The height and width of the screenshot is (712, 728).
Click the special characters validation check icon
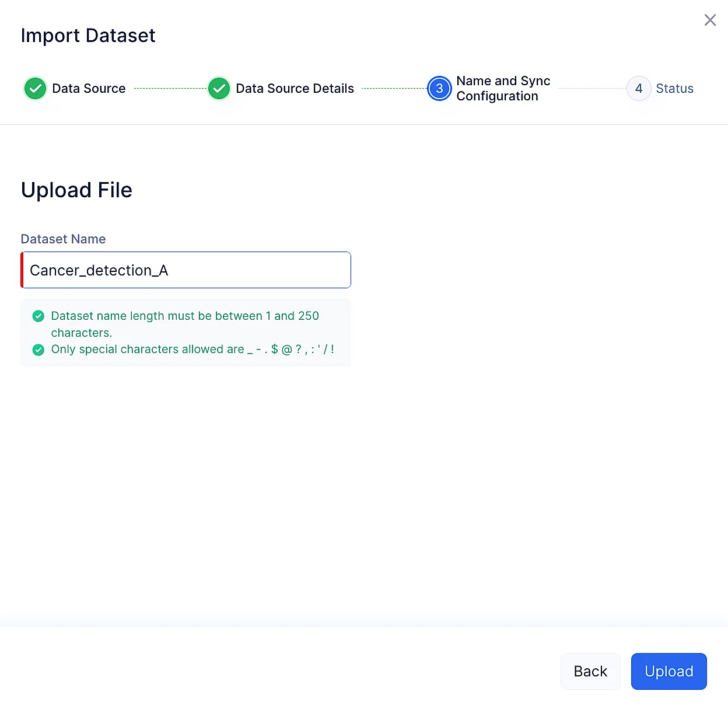[38, 350]
